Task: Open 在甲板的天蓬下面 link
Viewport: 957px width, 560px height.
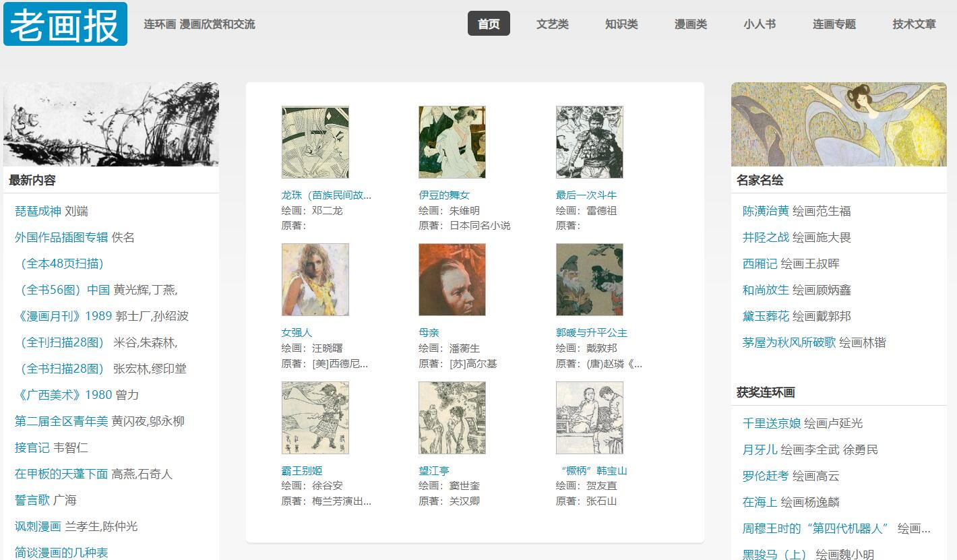Action: pyautogui.click(x=61, y=474)
